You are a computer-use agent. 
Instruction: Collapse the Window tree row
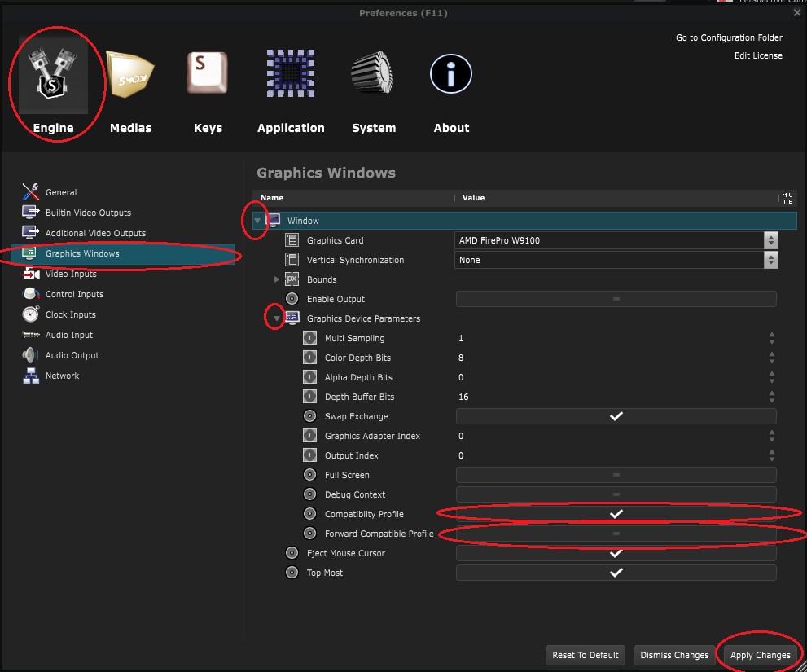pos(257,221)
